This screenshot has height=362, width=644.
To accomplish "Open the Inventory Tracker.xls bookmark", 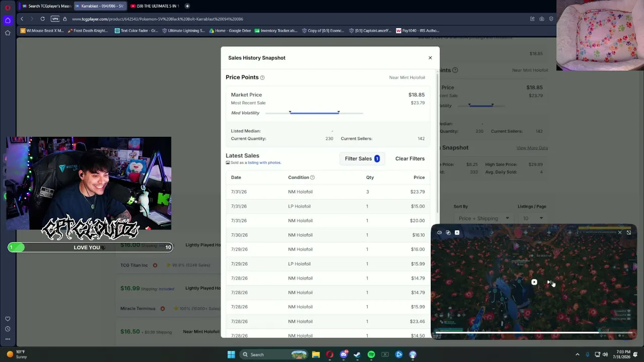I will pos(276,31).
